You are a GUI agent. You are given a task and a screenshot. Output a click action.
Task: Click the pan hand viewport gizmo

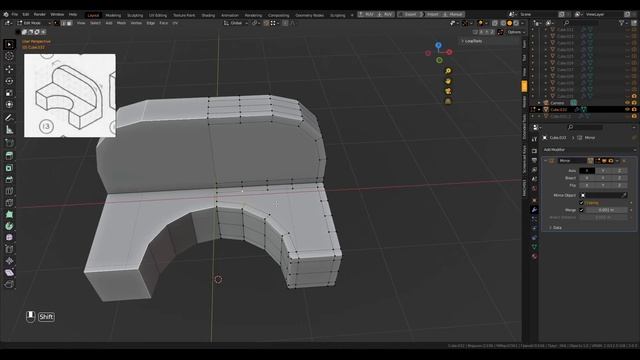point(448,81)
